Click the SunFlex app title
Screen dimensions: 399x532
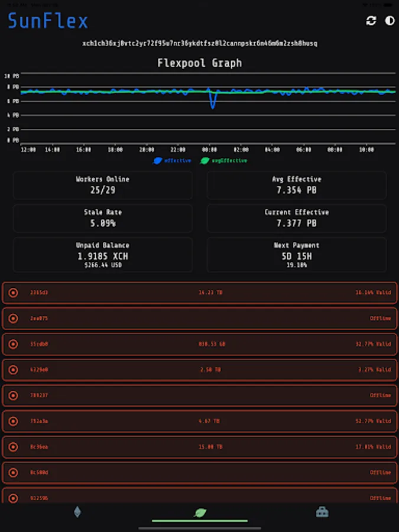pyautogui.click(x=48, y=21)
